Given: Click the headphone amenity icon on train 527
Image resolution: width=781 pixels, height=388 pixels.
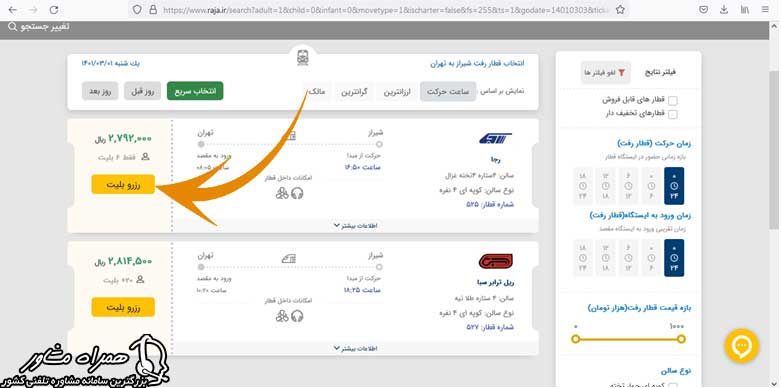Looking at the screenshot, I should (x=297, y=316).
